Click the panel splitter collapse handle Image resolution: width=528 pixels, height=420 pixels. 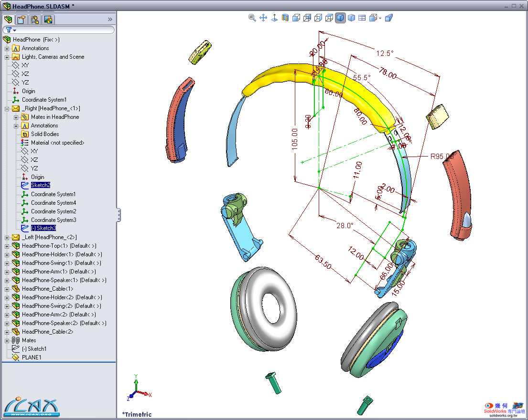(x=119, y=215)
